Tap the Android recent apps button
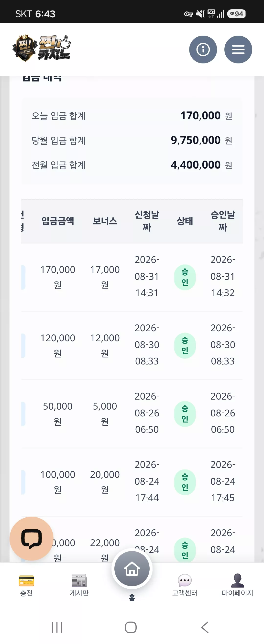264x644 pixels. coord(57,627)
